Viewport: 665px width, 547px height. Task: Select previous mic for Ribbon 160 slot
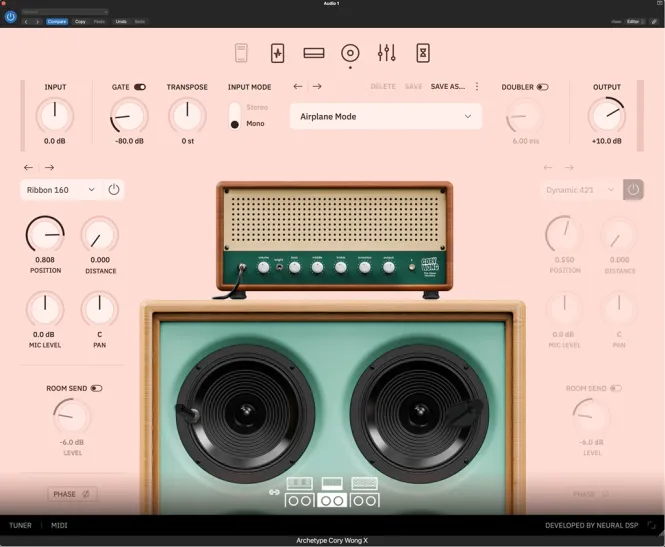click(x=28, y=167)
